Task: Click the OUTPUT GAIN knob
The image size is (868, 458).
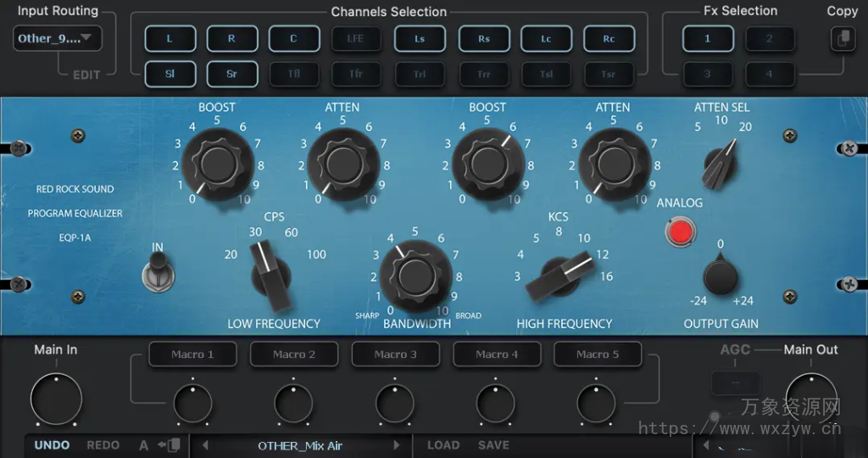Action: coord(720,276)
